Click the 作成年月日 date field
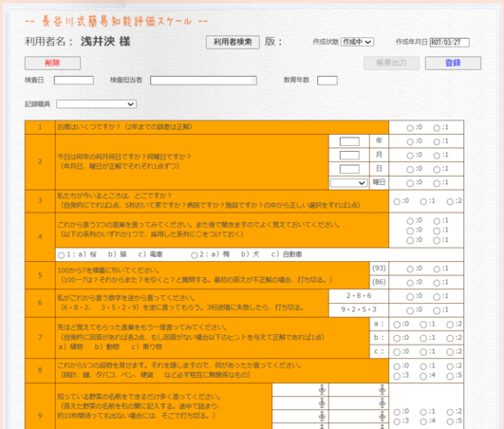This screenshot has width=504, height=429. pos(449,42)
